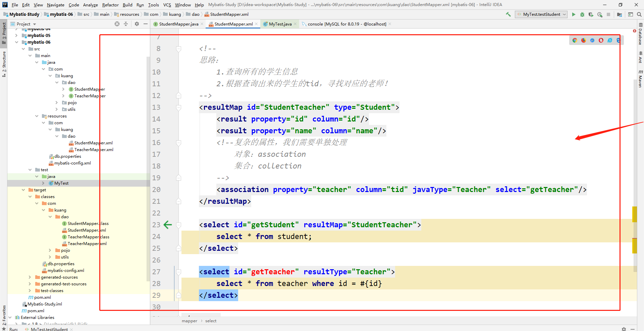Screen dimensions: 644x331
Task: Open in Firefox browser icon
Action: point(583,40)
